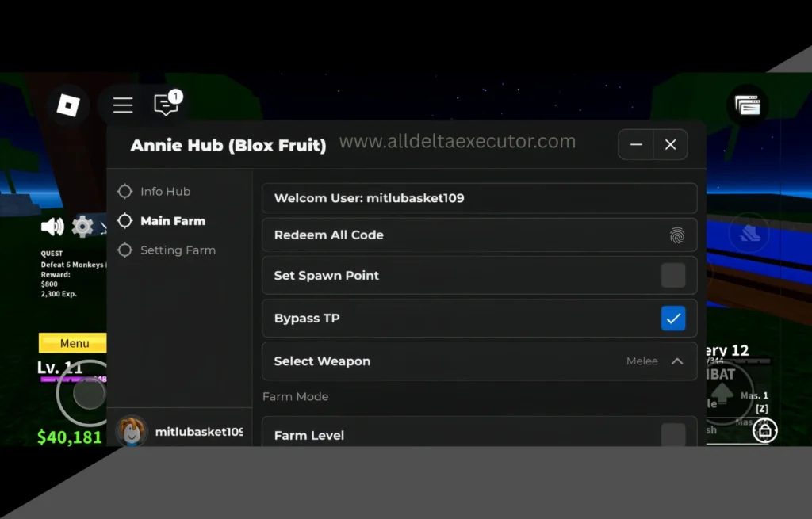This screenshot has height=519, width=812.
Task: Enable the Set Spawn Point checkbox
Action: pyautogui.click(x=673, y=276)
